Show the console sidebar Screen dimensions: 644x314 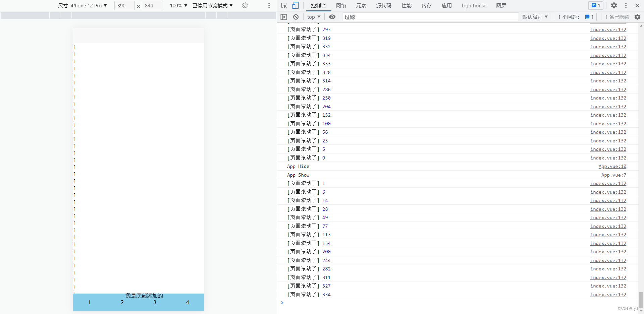click(x=284, y=17)
